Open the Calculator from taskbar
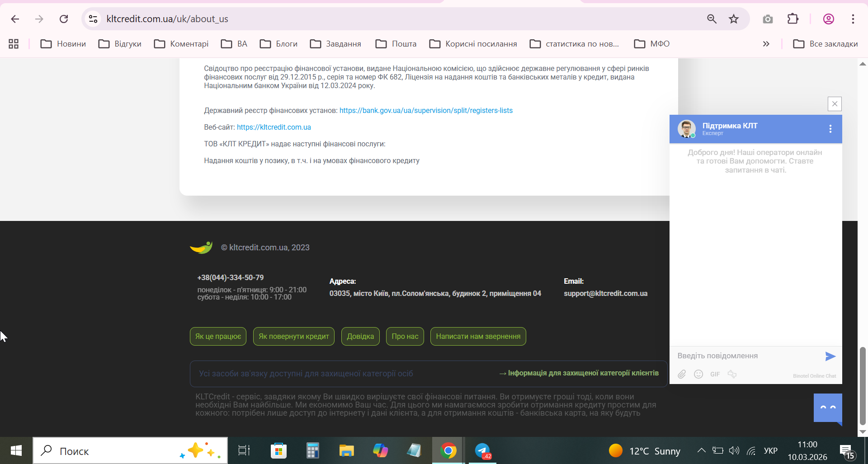Screen dimensions: 868x464 click(312, 450)
